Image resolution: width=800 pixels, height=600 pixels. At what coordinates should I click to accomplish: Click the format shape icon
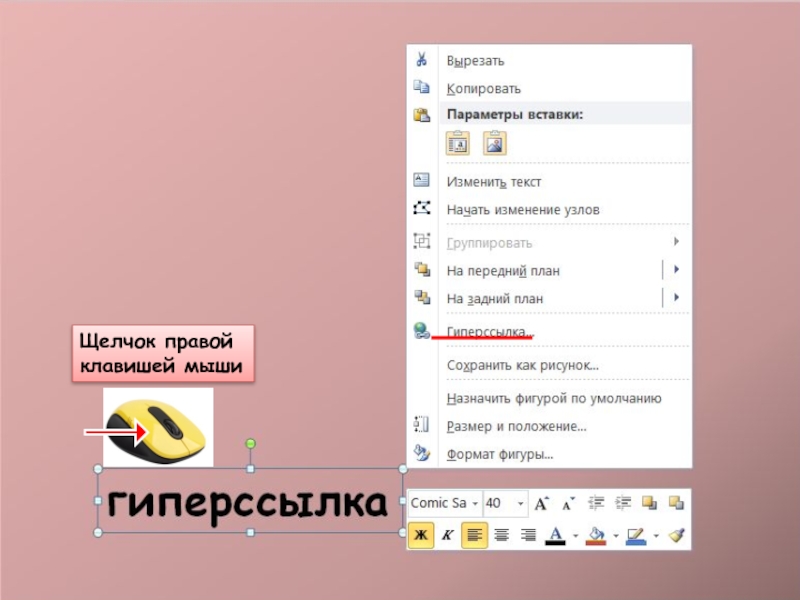(x=421, y=453)
